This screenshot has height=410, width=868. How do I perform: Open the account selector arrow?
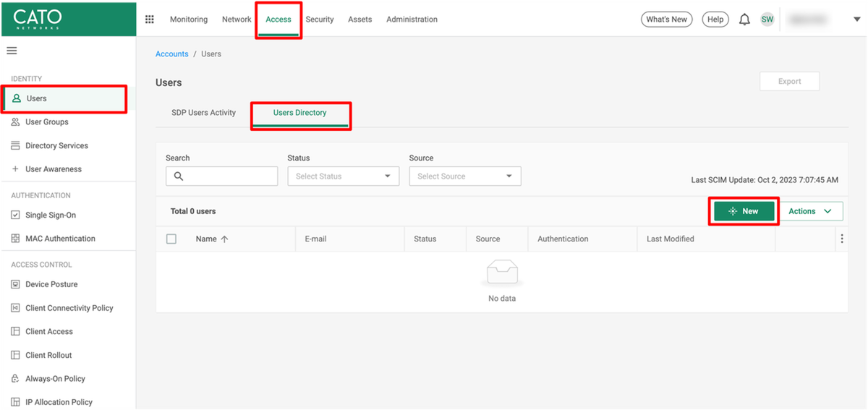[x=857, y=20]
